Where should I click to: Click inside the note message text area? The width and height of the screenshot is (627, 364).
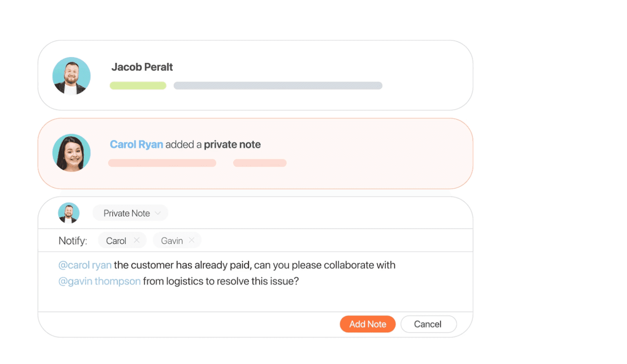tap(256, 282)
